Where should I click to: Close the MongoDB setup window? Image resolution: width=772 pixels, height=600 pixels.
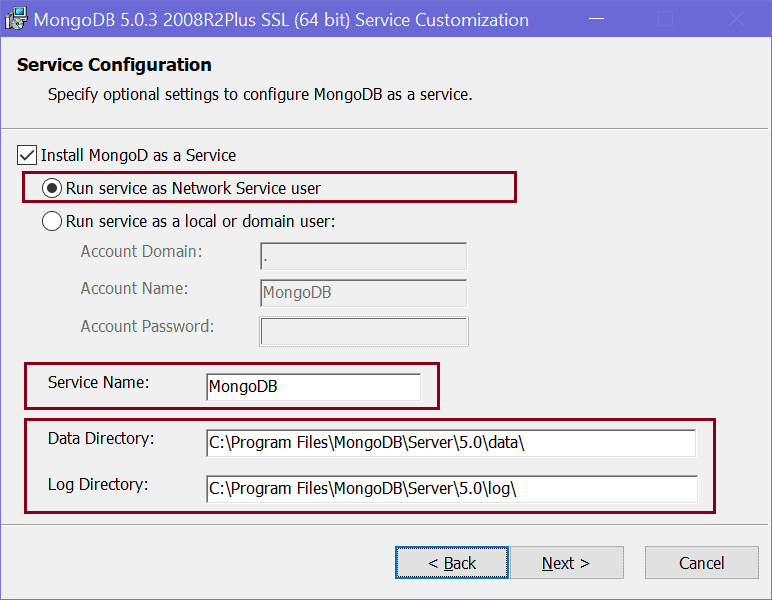click(x=735, y=19)
